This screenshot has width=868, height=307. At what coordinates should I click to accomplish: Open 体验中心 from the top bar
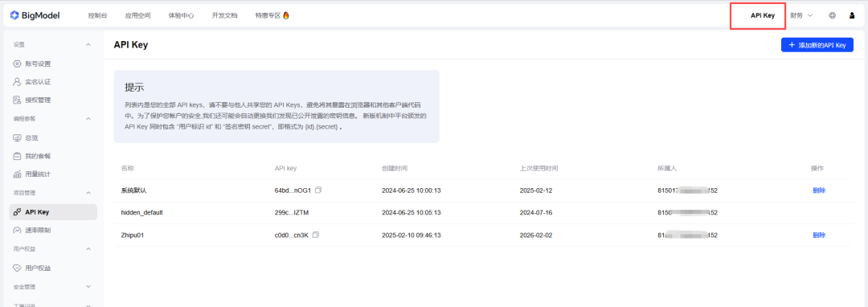[181, 15]
